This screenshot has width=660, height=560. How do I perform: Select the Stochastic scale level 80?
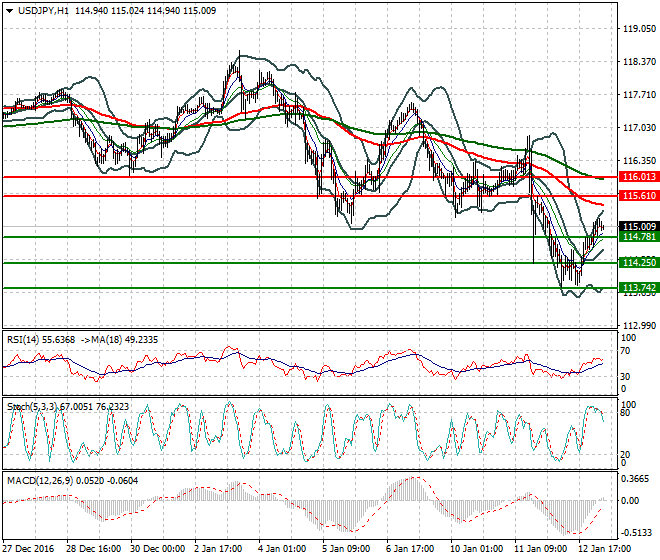tap(626, 413)
